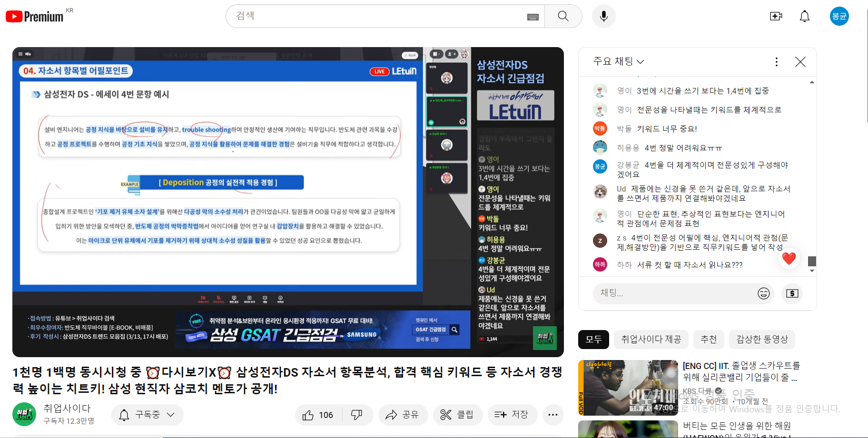This screenshot has height=438, width=868.
Task: Click the YouTube Premium logo
Action: 34,16
